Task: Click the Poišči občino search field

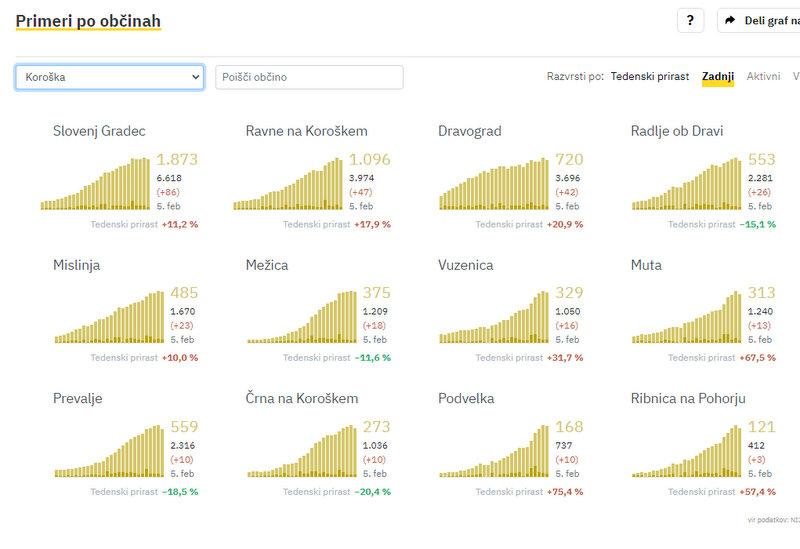Action: (309, 77)
